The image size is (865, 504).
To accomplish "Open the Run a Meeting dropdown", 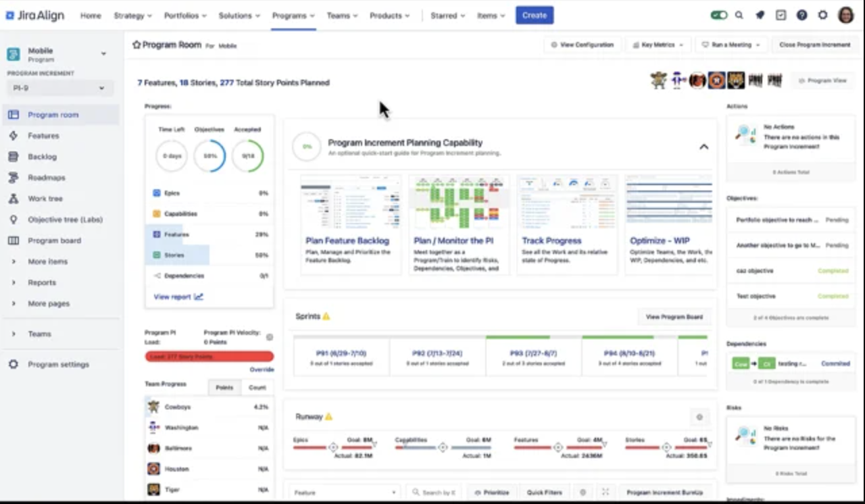I will tap(731, 45).
